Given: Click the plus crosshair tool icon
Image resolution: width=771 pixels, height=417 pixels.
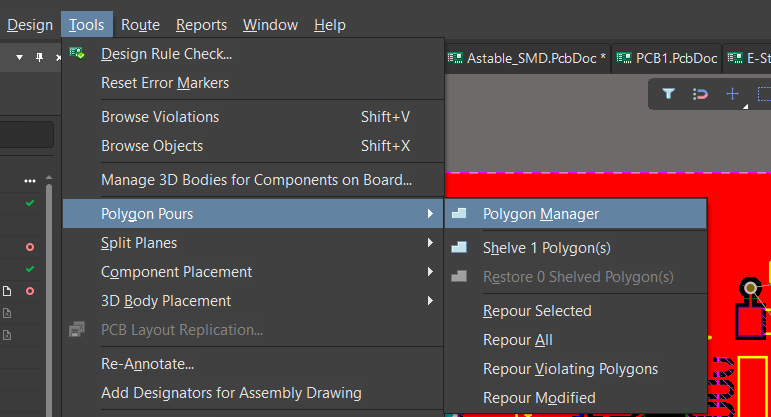Looking at the screenshot, I should point(733,93).
